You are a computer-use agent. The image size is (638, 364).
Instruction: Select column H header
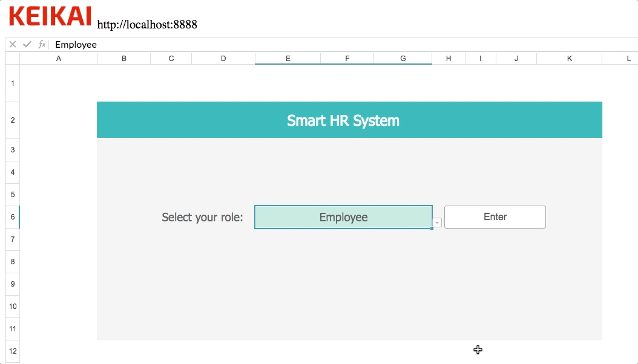pos(449,59)
